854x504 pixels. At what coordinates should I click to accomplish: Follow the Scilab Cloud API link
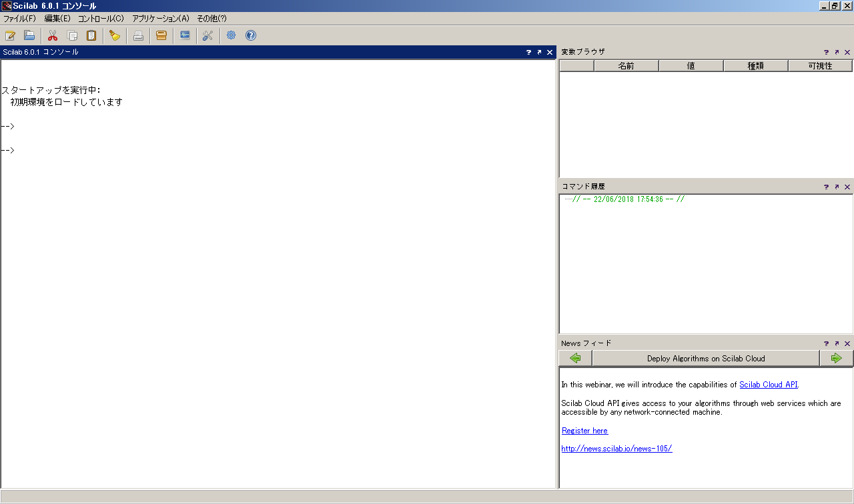[x=768, y=385]
